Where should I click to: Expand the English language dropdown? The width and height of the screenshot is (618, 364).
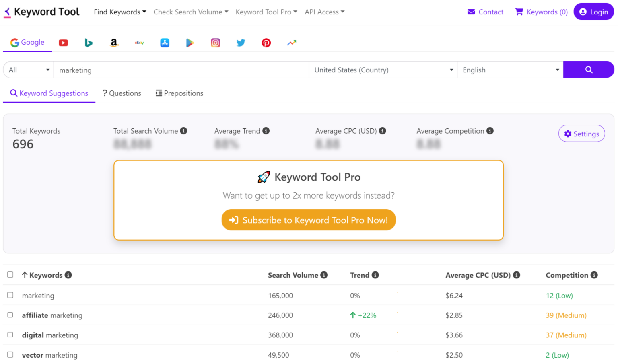pos(510,70)
